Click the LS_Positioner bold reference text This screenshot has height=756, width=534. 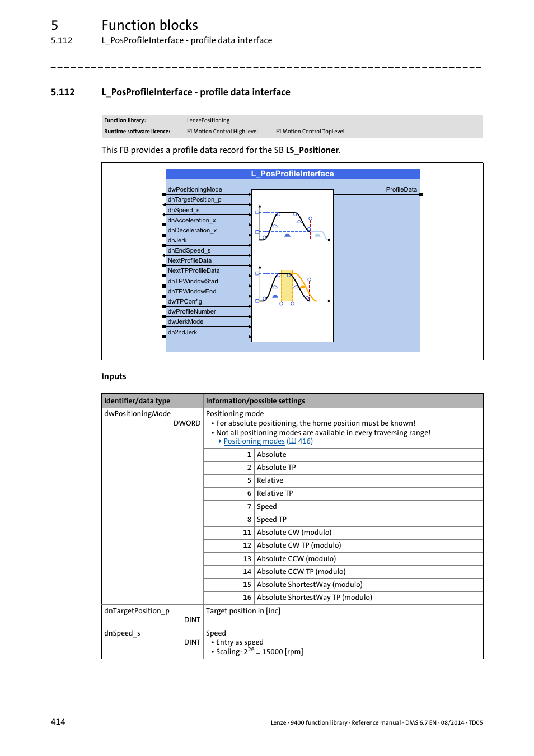tap(312, 150)
